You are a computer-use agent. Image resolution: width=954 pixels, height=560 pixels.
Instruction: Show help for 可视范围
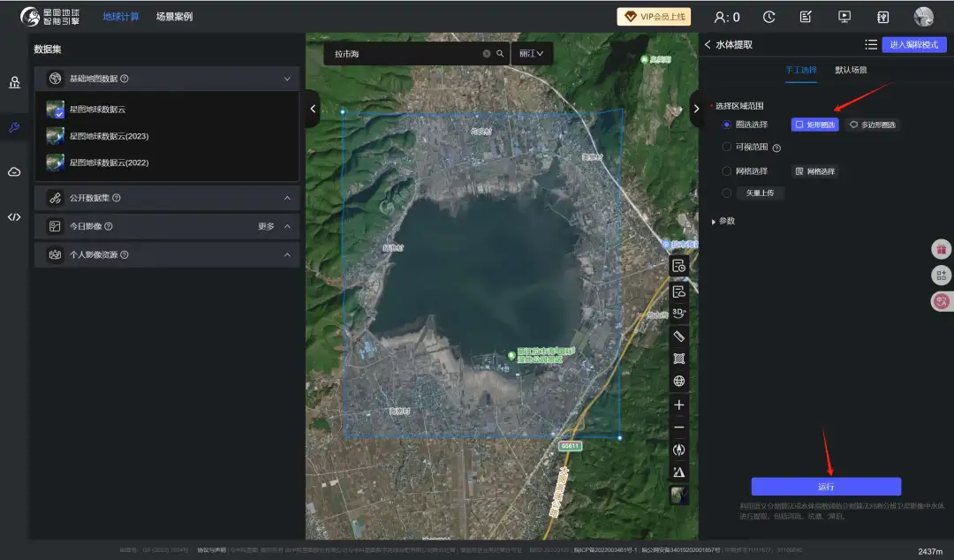tap(776, 148)
